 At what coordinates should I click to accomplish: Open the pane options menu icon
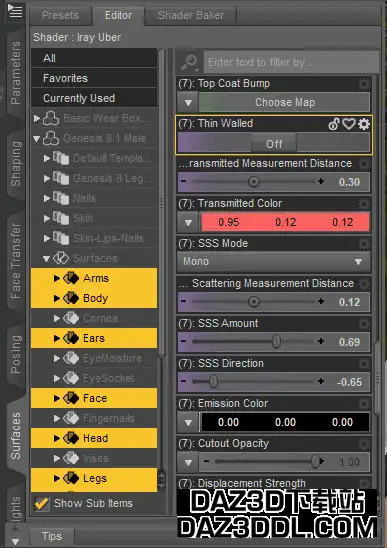tap(15, 11)
